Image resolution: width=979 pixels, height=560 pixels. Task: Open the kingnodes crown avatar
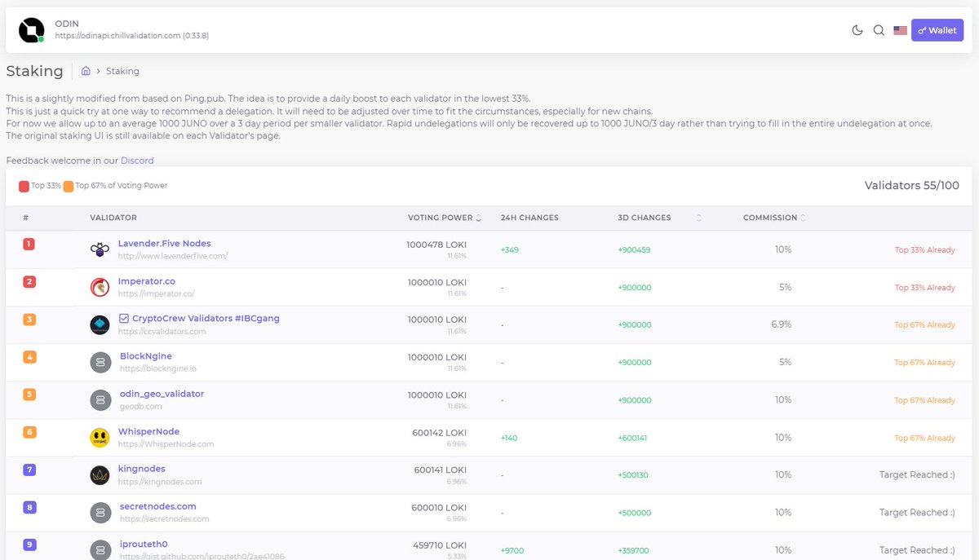click(100, 474)
